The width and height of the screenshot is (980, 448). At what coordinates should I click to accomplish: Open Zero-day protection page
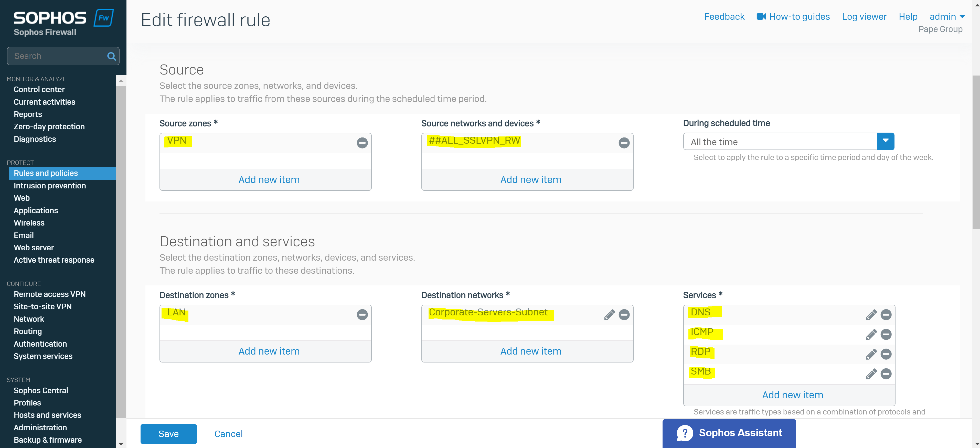point(49,126)
